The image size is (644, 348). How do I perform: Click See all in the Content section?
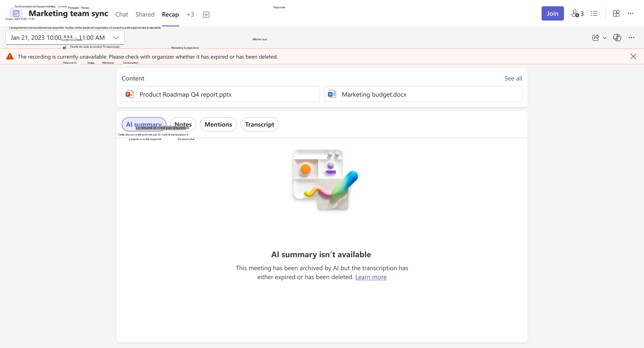point(513,78)
